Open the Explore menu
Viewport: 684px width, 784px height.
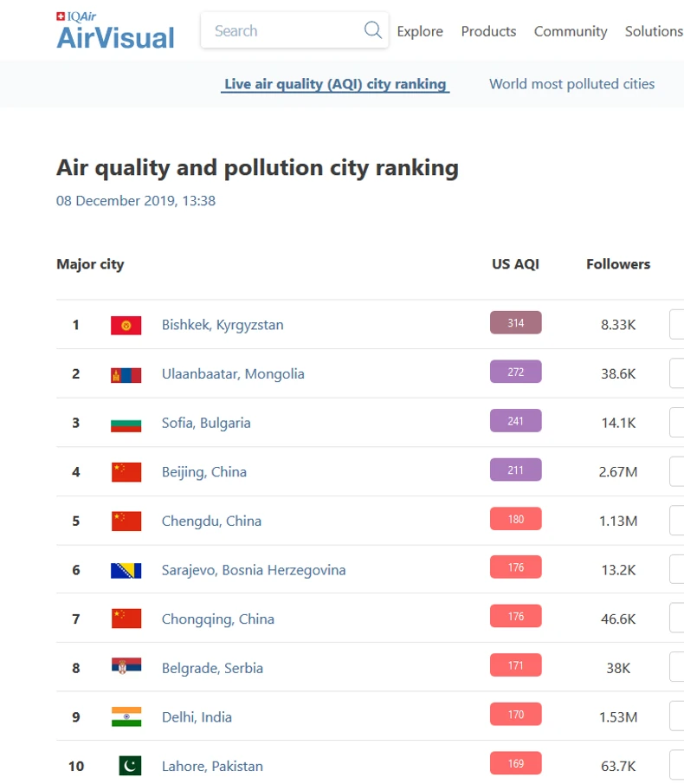(x=420, y=31)
